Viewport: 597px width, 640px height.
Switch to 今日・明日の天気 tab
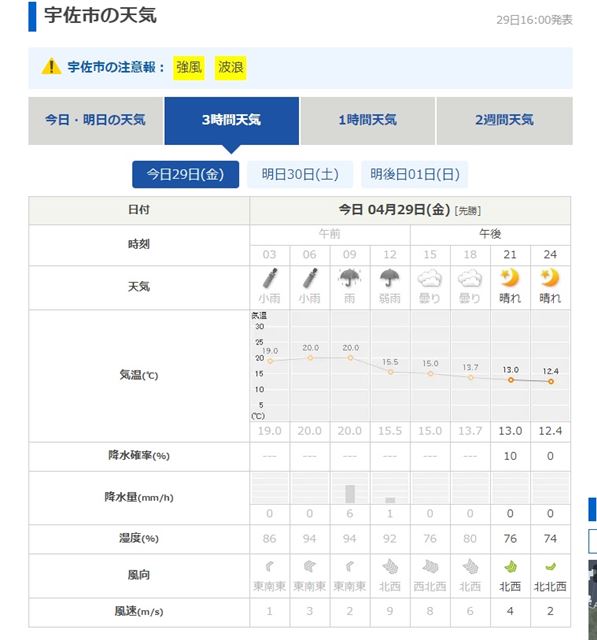[95, 120]
